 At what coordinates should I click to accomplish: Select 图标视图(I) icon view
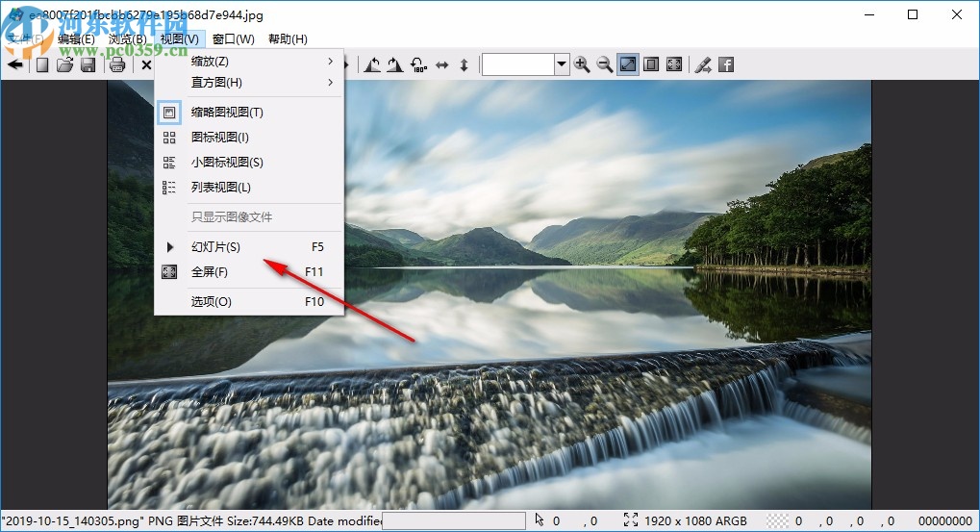pos(249,138)
